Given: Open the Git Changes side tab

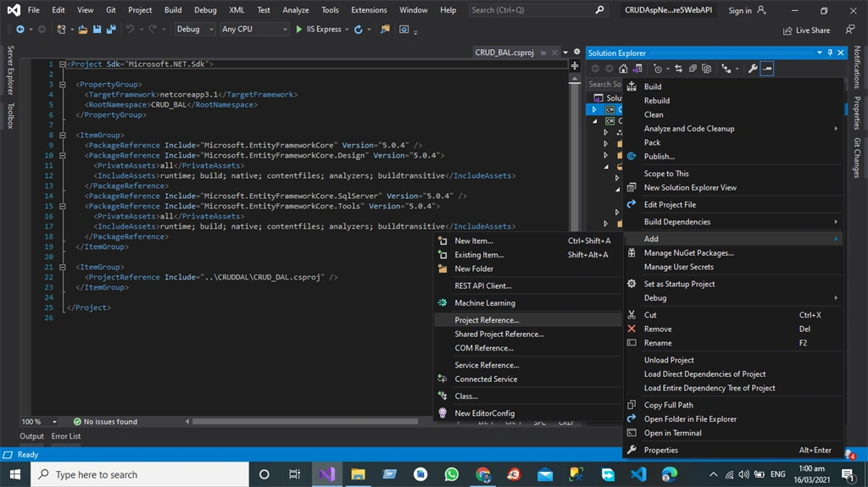Looking at the screenshot, I should point(857,158).
